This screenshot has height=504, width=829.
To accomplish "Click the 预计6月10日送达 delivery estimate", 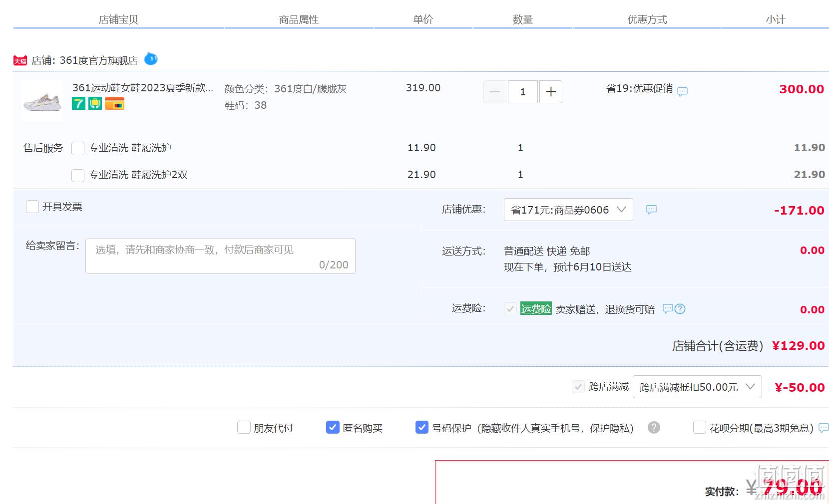I will tap(592, 267).
